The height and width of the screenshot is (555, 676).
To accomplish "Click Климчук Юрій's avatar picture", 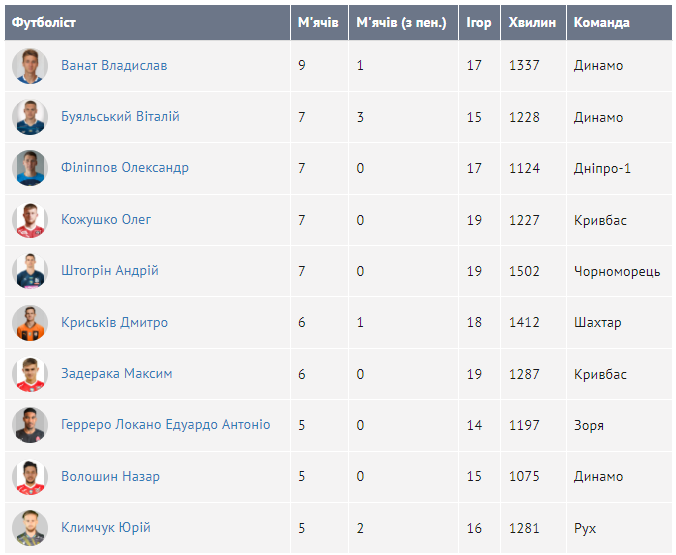I will point(30,528).
